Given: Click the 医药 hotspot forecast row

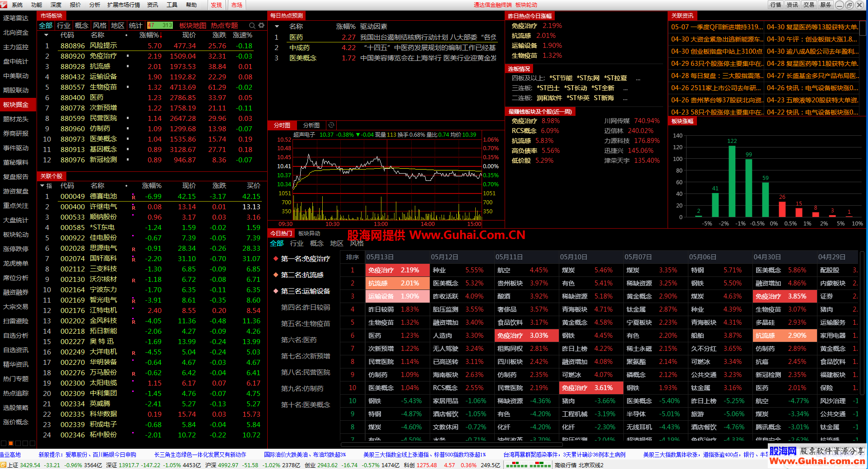Looking at the screenshot, I should coord(386,37).
